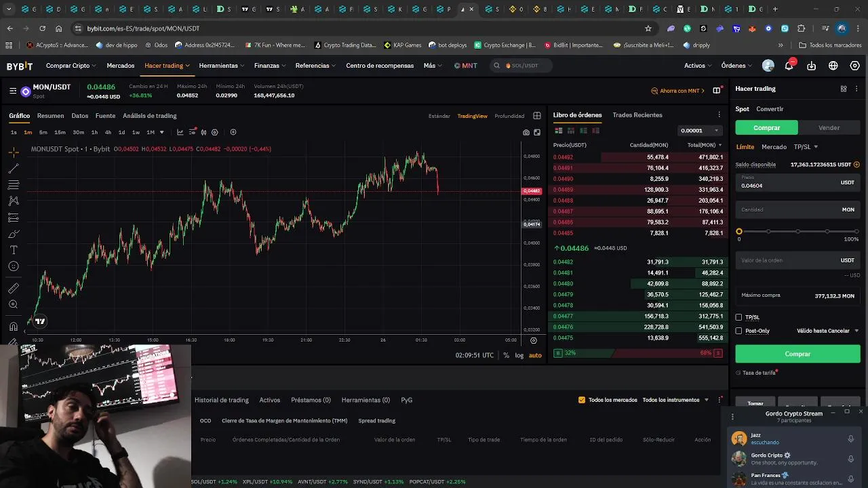Select the 15m timeframe
Viewport: 868px width, 488px height.
coord(60,132)
